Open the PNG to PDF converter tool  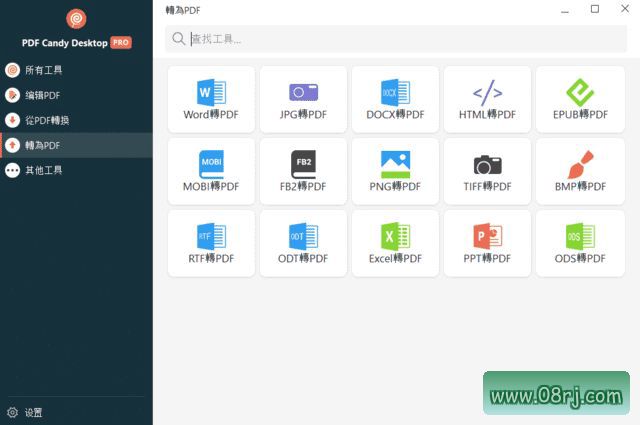(395, 171)
